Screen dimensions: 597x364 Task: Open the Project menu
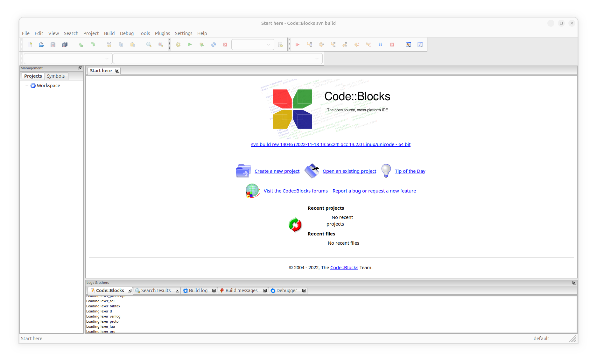pyautogui.click(x=91, y=33)
